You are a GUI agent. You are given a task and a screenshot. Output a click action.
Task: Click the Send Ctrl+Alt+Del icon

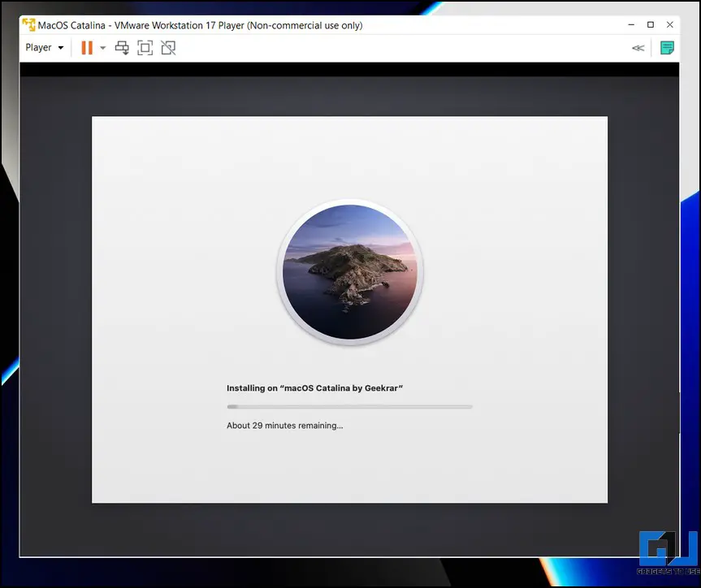[x=122, y=48]
